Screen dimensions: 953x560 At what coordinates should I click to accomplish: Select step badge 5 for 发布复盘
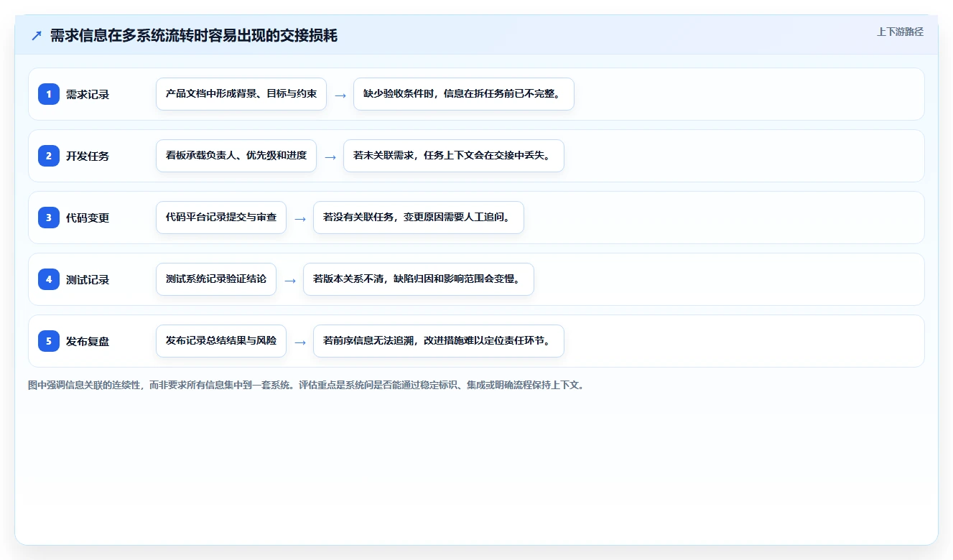pyautogui.click(x=49, y=341)
